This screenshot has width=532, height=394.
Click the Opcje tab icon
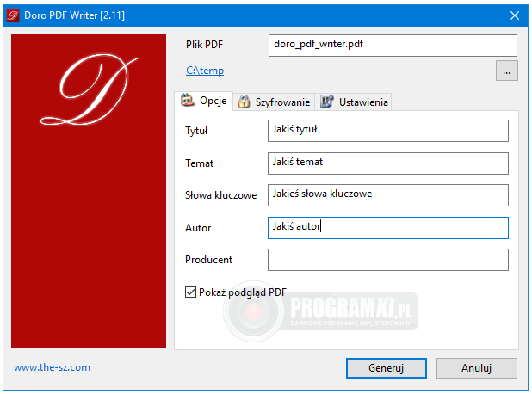pos(188,101)
